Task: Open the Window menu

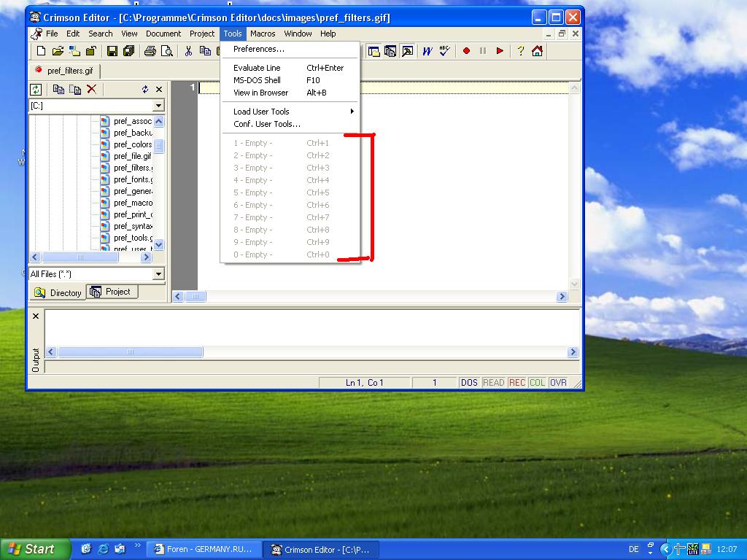Action: pos(298,34)
